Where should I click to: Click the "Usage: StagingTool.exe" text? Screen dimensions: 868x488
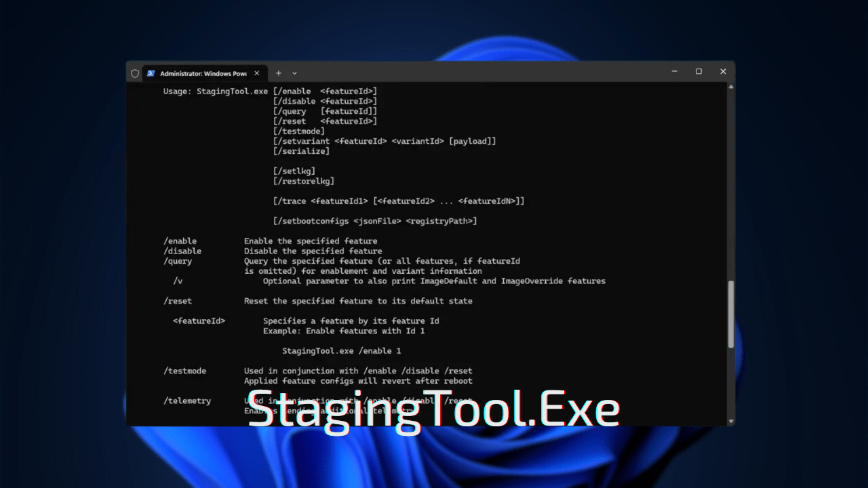coord(216,91)
